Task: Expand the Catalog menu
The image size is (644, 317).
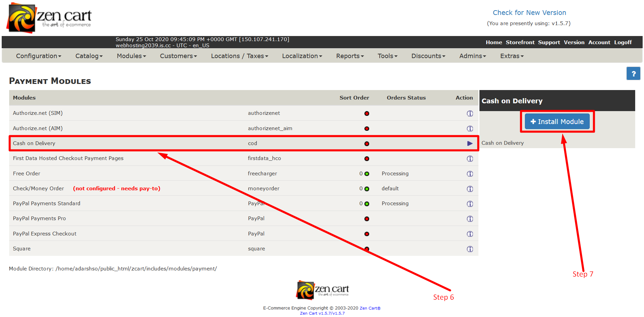Action: pos(89,56)
